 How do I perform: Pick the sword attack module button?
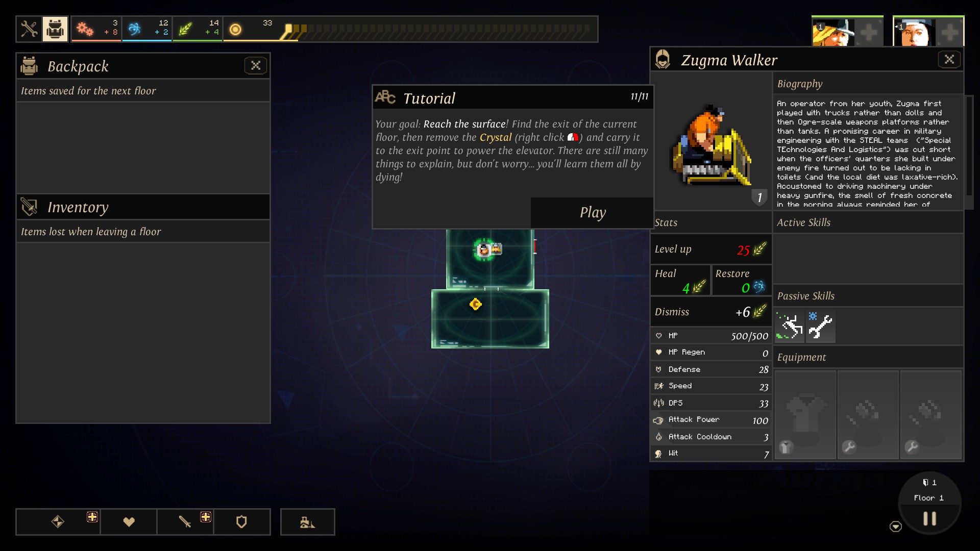coord(185,521)
